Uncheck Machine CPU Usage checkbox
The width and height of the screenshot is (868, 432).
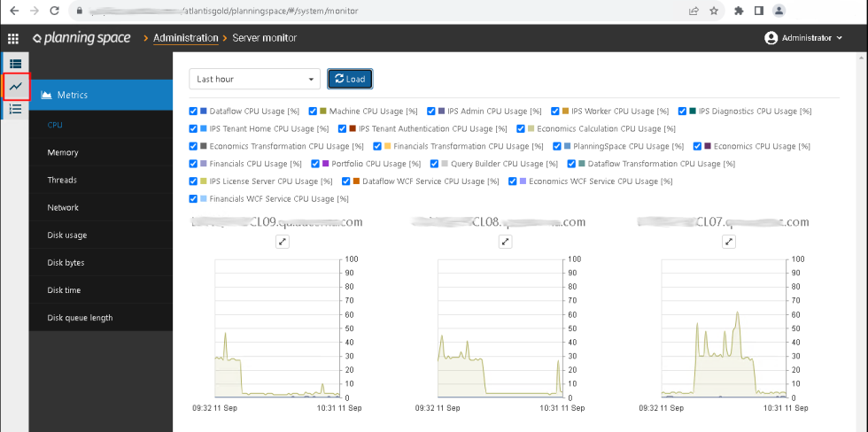pos(313,112)
